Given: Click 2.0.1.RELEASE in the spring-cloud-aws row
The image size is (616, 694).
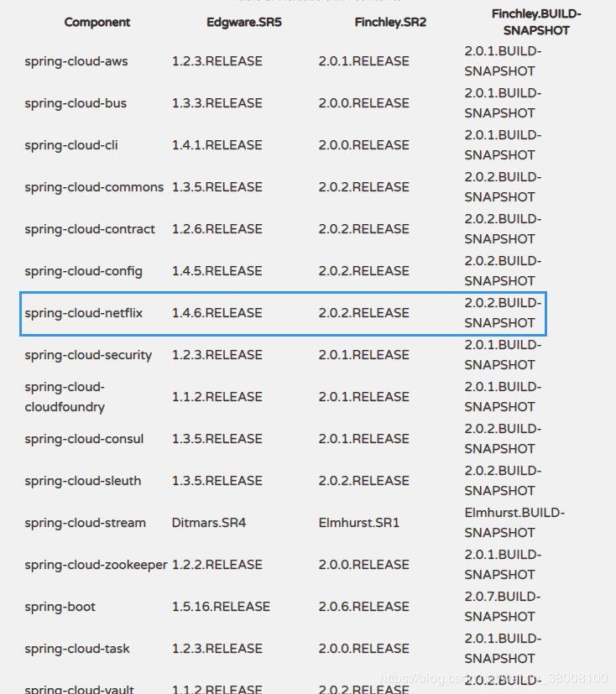Looking at the screenshot, I should point(363,61).
